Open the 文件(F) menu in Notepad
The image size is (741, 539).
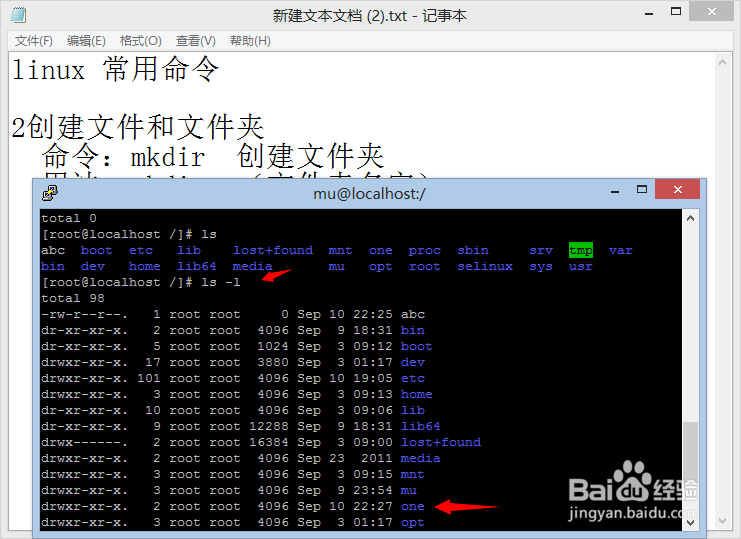[34, 41]
